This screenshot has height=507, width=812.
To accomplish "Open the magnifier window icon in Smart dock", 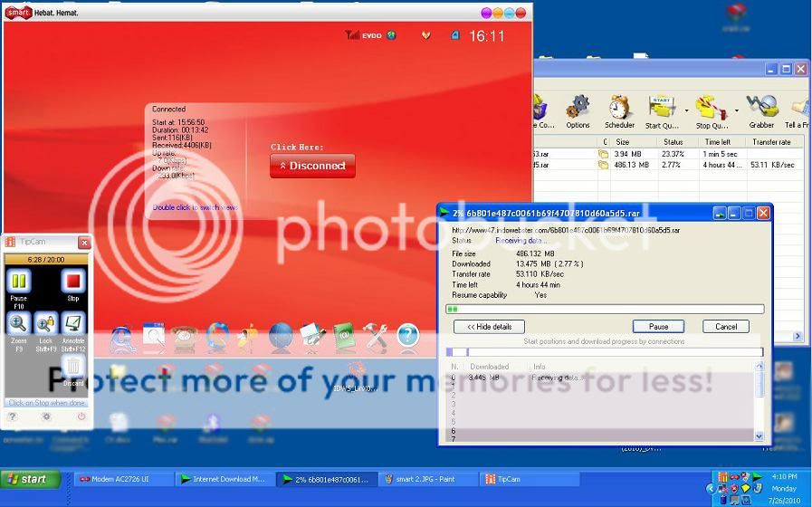I will [x=153, y=336].
